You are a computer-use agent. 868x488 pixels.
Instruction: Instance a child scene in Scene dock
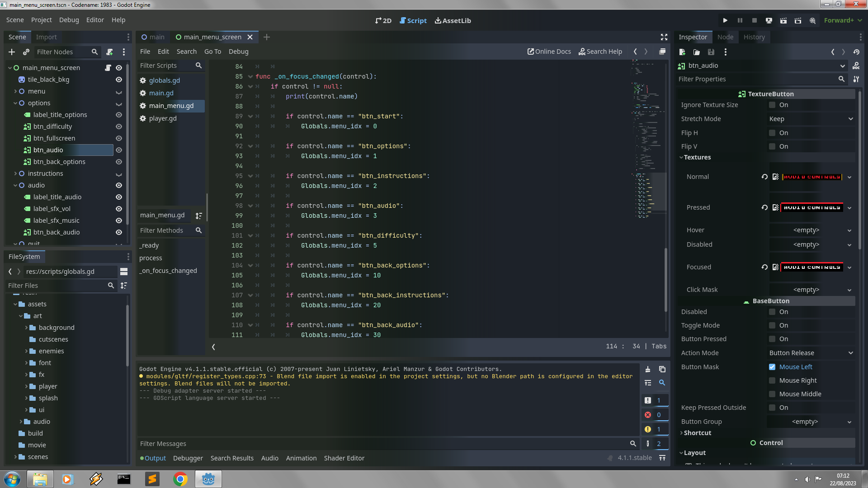26,52
